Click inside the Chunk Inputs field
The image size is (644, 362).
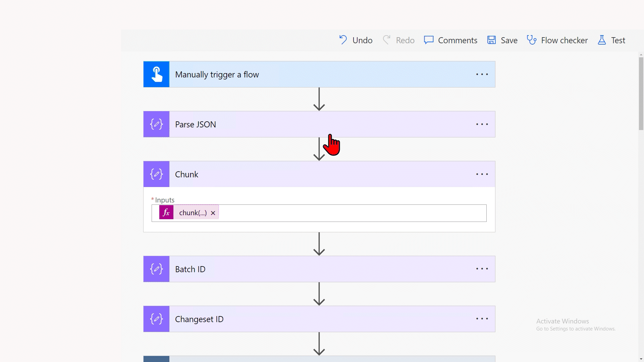pyautogui.click(x=319, y=213)
